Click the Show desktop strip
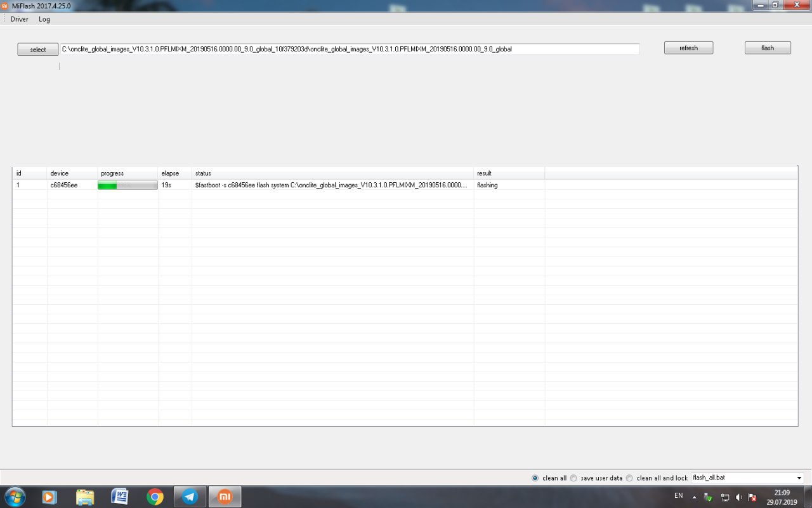This screenshot has height=508, width=812. pos(808,497)
